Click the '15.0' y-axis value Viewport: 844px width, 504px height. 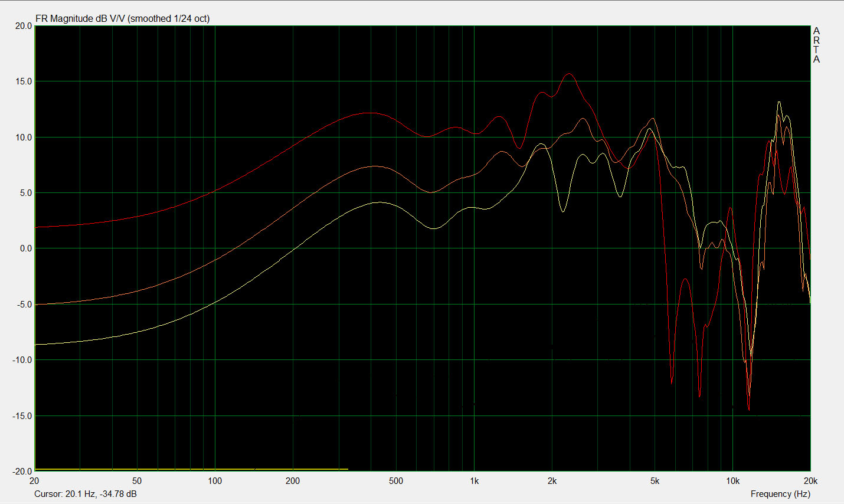pos(24,81)
